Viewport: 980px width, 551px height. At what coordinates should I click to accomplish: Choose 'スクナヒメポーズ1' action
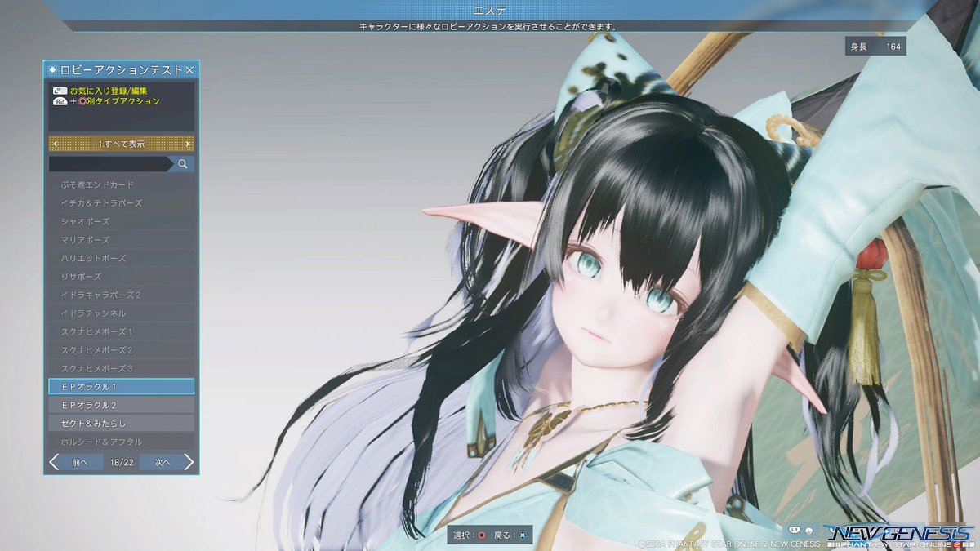click(x=122, y=331)
